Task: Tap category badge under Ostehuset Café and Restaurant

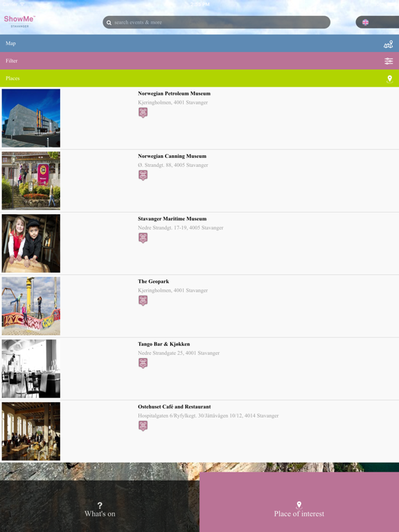Action: 143,426
